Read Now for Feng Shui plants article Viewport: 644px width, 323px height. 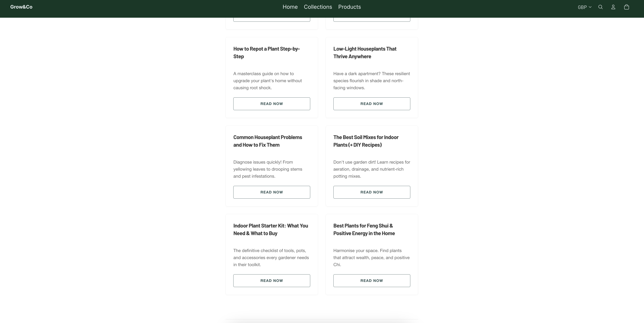tap(371, 281)
